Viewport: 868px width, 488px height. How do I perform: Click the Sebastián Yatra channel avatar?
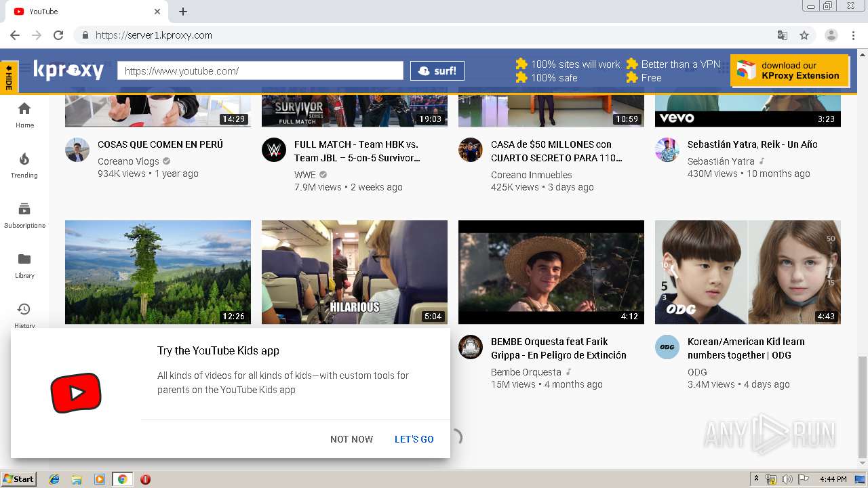click(x=667, y=150)
